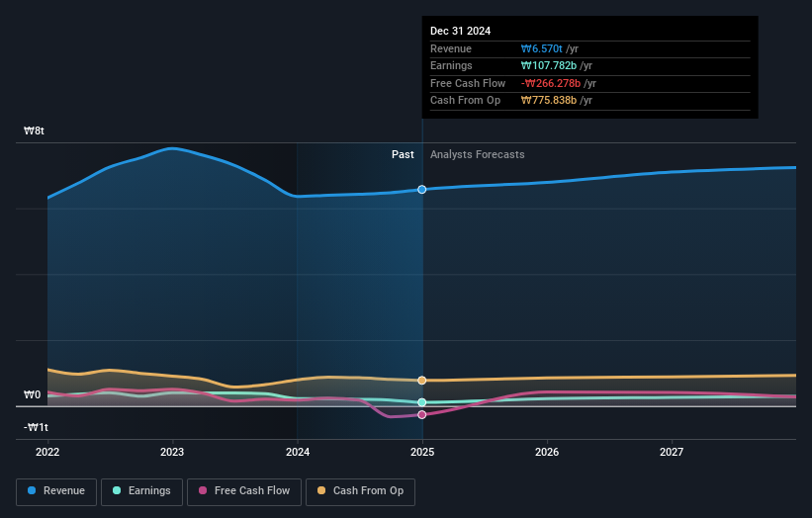
Task: Select the 2027 x-axis label
Action: pyautogui.click(x=672, y=452)
